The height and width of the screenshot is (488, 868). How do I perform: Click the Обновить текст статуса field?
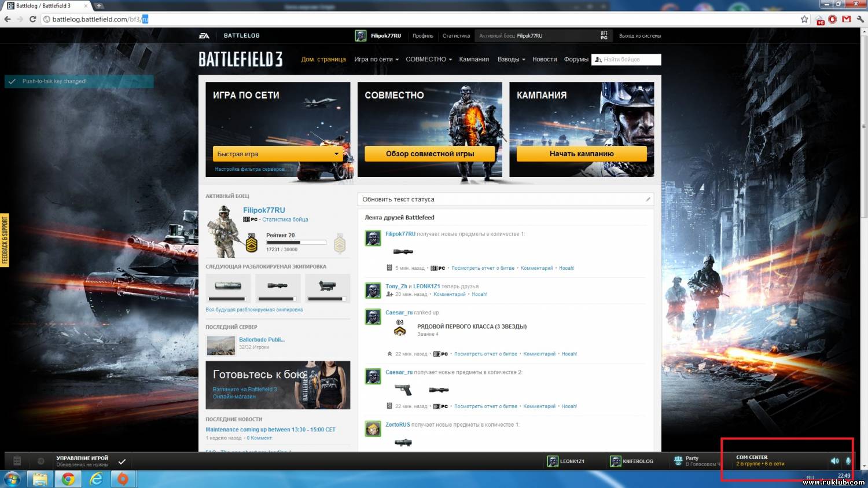click(506, 199)
